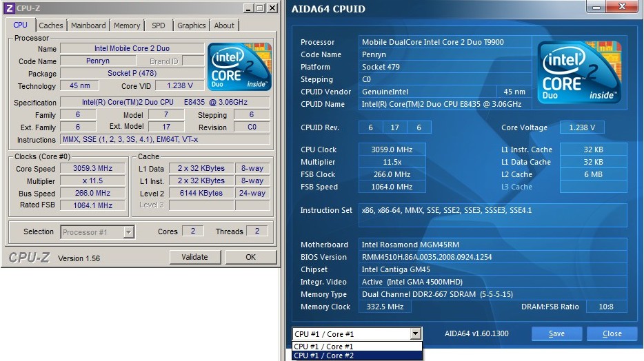The width and height of the screenshot is (644, 361).
Task: Open the Caches tab
Action: pos(51,25)
